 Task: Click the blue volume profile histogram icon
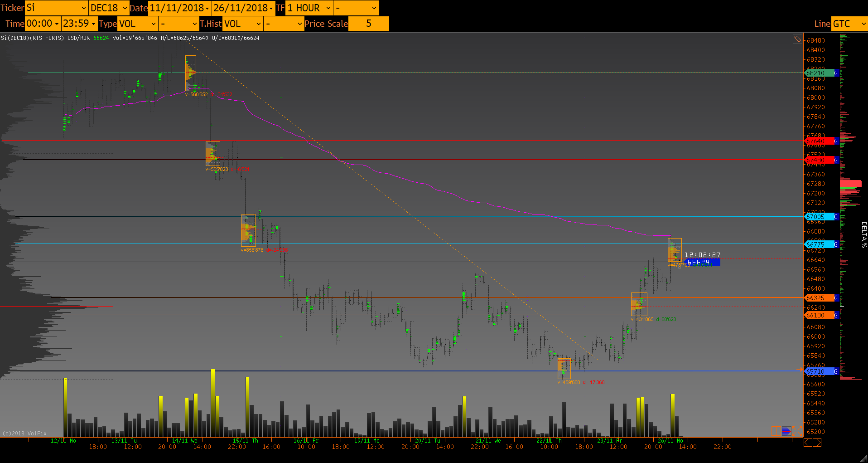point(786,431)
